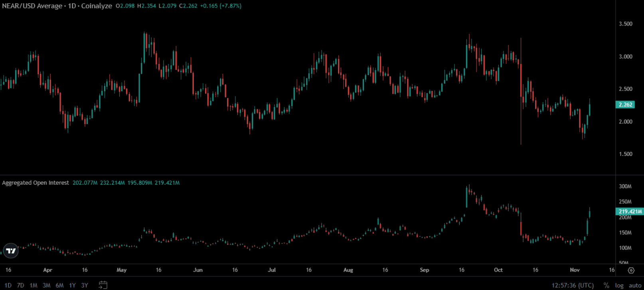Choose the 6M time range

click(x=59, y=285)
